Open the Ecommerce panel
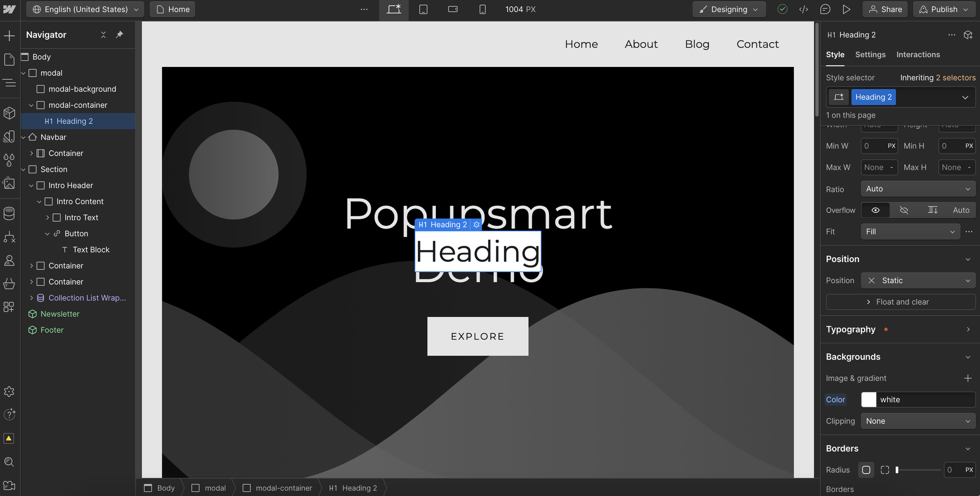This screenshot has width=980, height=496. point(9,284)
